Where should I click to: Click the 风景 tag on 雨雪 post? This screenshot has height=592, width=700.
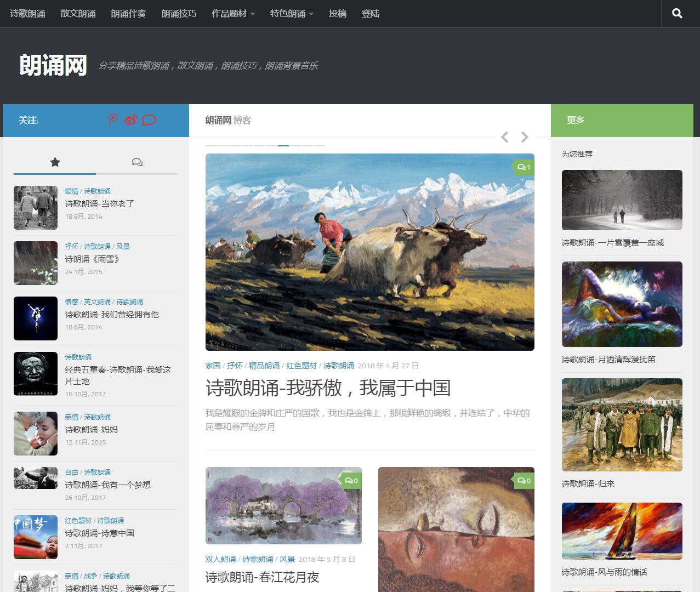pos(123,246)
